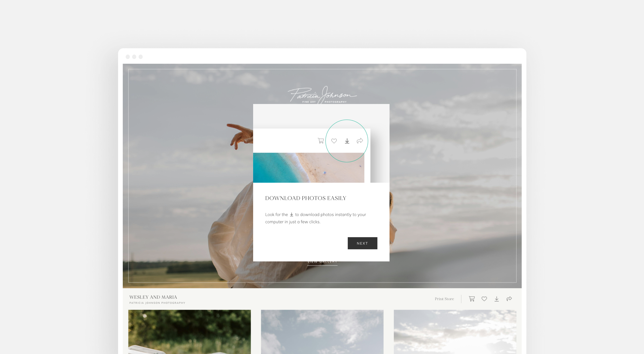644x354 pixels.
Task: Open the green field photo thumbnail
Action: pos(189,332)
